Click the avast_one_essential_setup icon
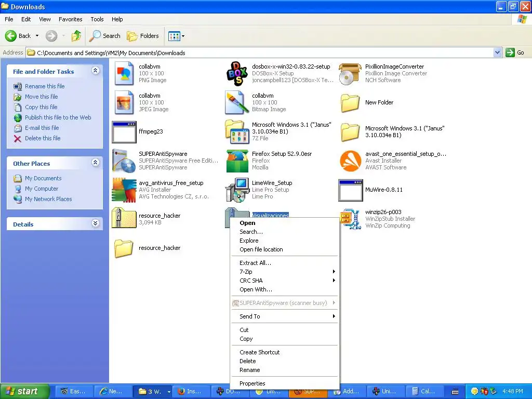This screenshot has width=532, height=399. 350,161
